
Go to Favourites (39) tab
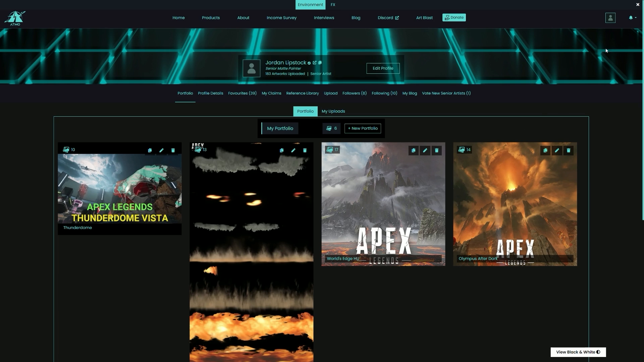(x=242, y=93)
